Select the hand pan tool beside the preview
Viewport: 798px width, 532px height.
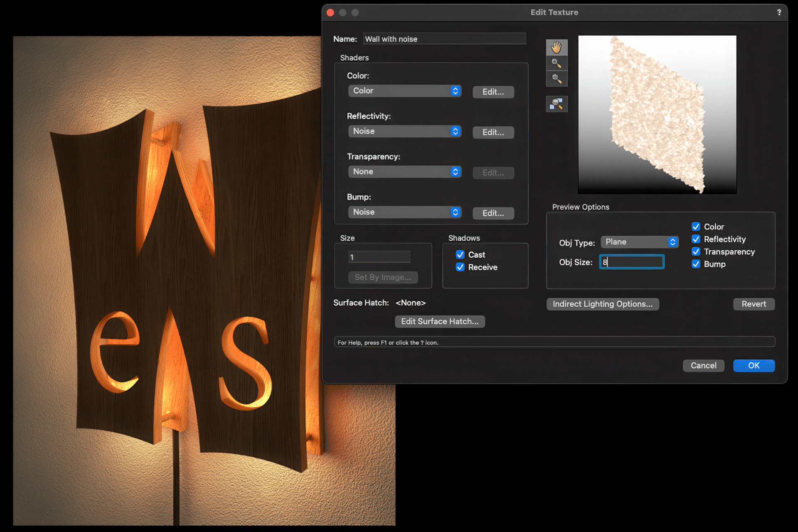557,47
